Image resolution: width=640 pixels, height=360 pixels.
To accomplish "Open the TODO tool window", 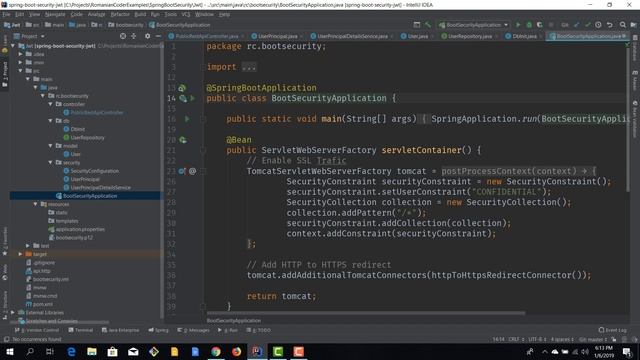I will point(259,330).
